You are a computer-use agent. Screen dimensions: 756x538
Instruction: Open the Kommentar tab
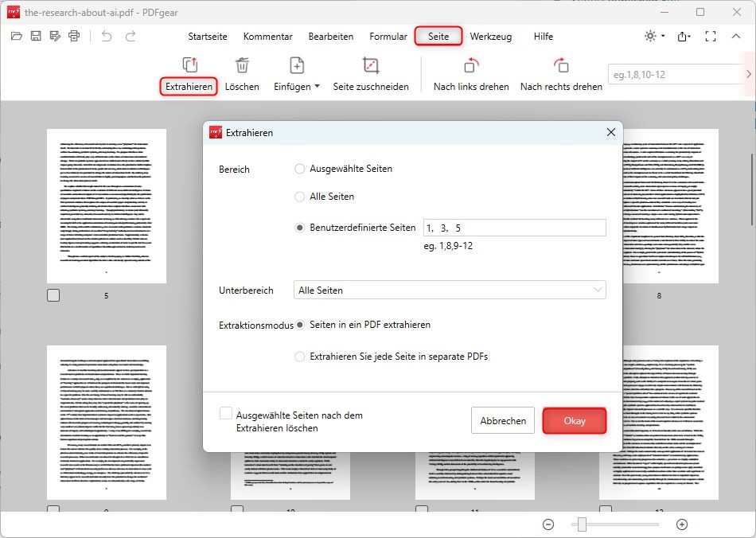point(267,36)
